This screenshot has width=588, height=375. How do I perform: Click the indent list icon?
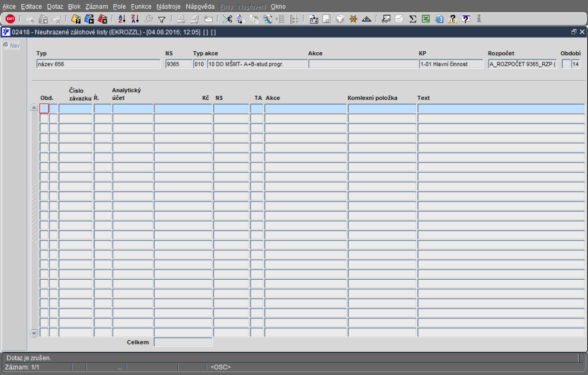click(280, 19)
